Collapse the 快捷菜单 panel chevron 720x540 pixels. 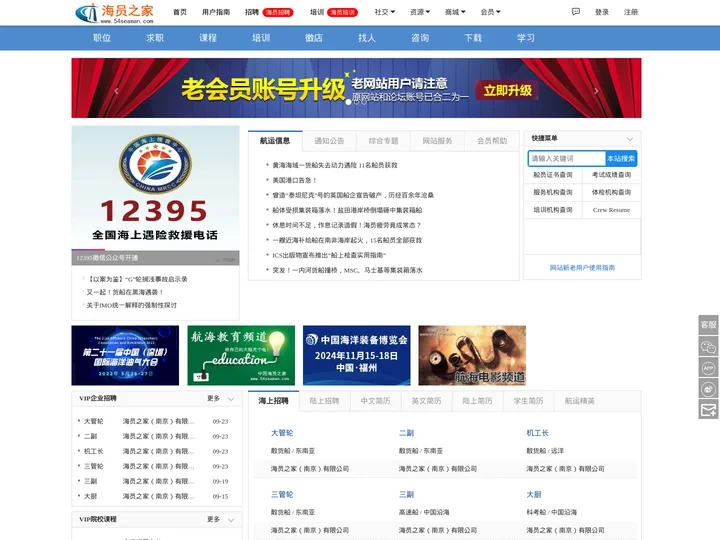[x=630, y=139]
